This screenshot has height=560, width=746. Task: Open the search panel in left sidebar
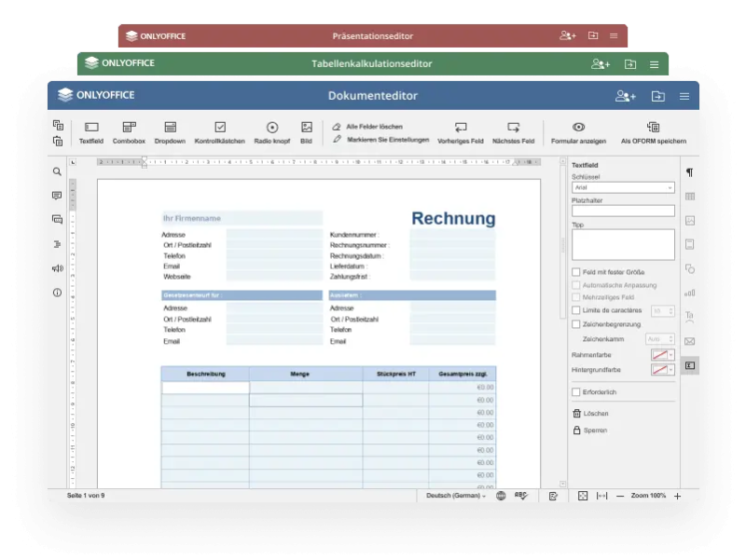[57, 171]
